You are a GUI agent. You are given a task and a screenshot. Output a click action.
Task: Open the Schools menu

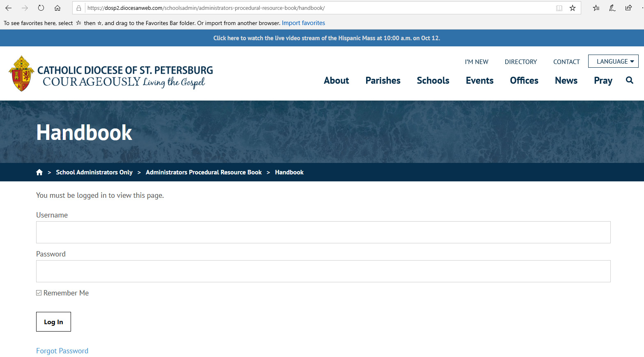click(x=433, y=80)
